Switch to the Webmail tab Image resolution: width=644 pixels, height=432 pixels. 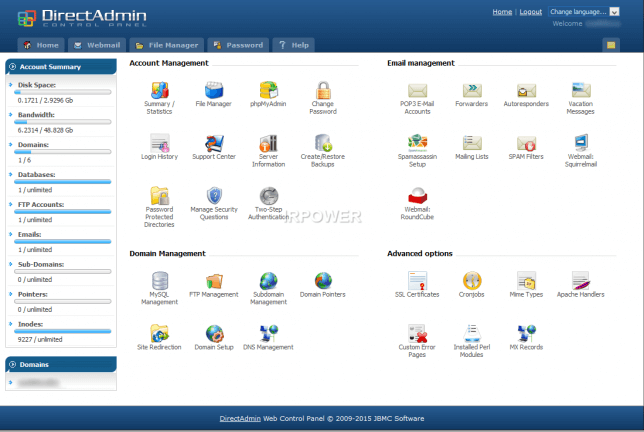(x=97, y=45)
